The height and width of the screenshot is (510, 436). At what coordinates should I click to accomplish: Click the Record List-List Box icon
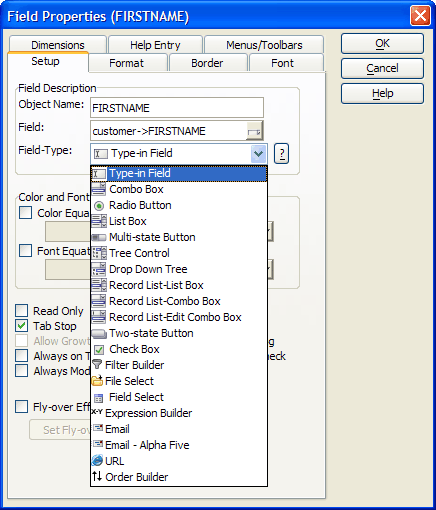(99, 285)
